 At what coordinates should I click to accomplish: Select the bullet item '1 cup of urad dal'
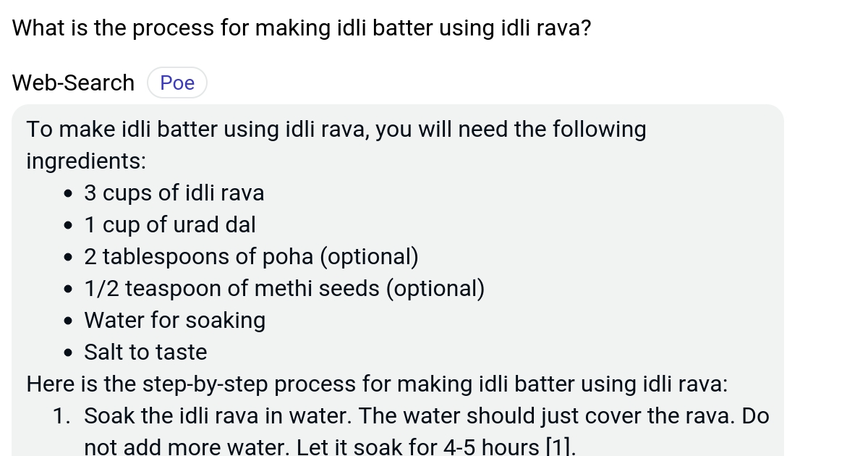(170, 224)
